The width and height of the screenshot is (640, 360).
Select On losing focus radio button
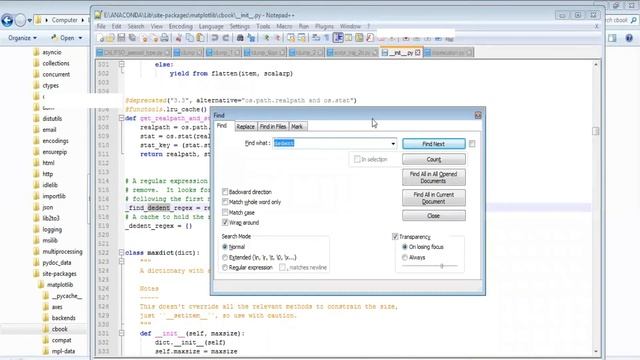(405, 247)
